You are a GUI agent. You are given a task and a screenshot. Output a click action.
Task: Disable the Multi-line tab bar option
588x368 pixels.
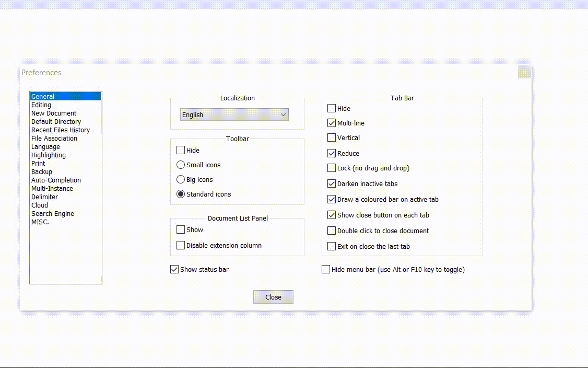[x=332, y=123]
